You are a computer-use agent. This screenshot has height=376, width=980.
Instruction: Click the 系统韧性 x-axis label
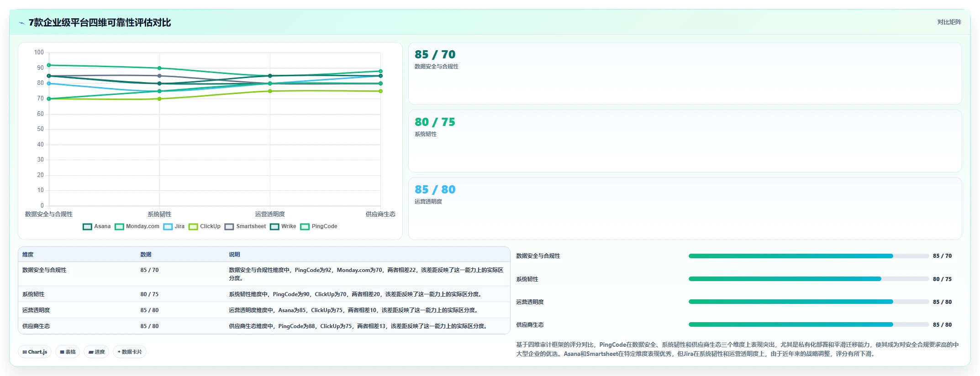(159, 214)
